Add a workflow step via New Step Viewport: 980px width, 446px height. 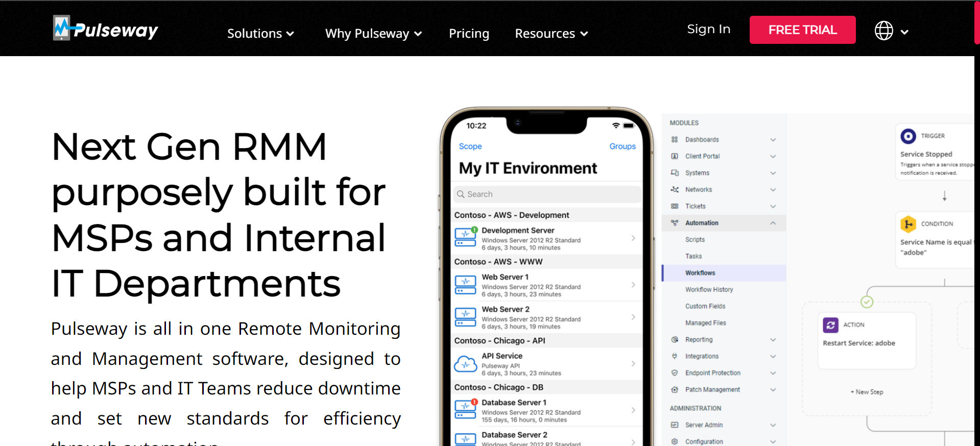coord(867,392)
